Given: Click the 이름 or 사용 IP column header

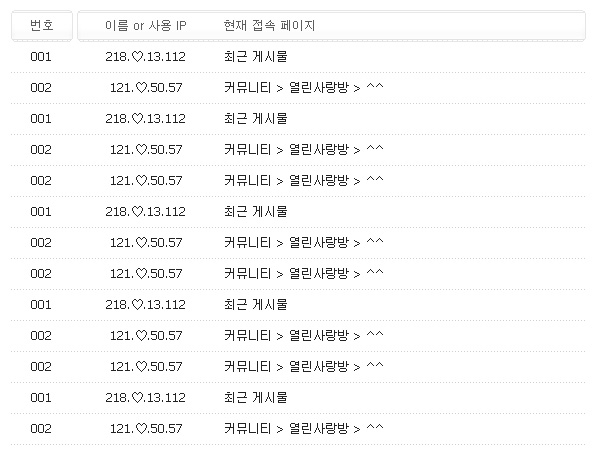Looking at the screenshot, I should point(145,24).
